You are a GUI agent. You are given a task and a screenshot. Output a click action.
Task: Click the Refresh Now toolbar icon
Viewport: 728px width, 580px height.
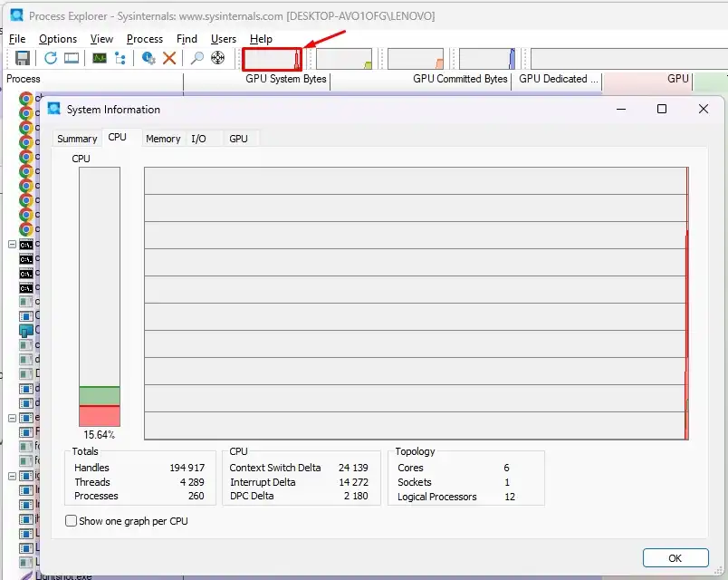(51, 58)
